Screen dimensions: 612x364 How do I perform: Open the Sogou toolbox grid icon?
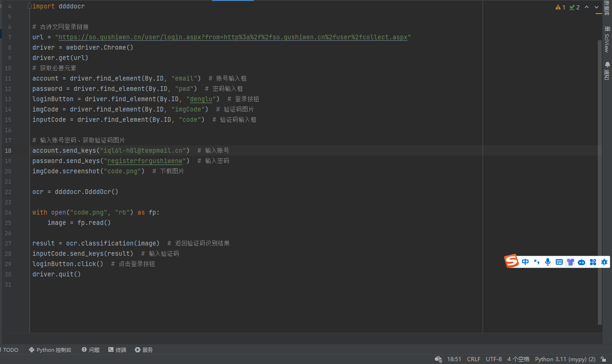point(593,262)
